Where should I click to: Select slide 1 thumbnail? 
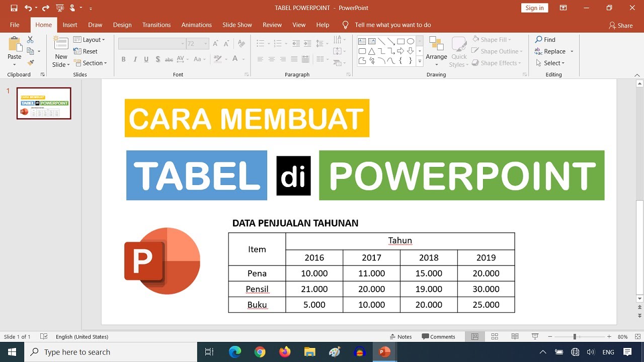[44, 103]
